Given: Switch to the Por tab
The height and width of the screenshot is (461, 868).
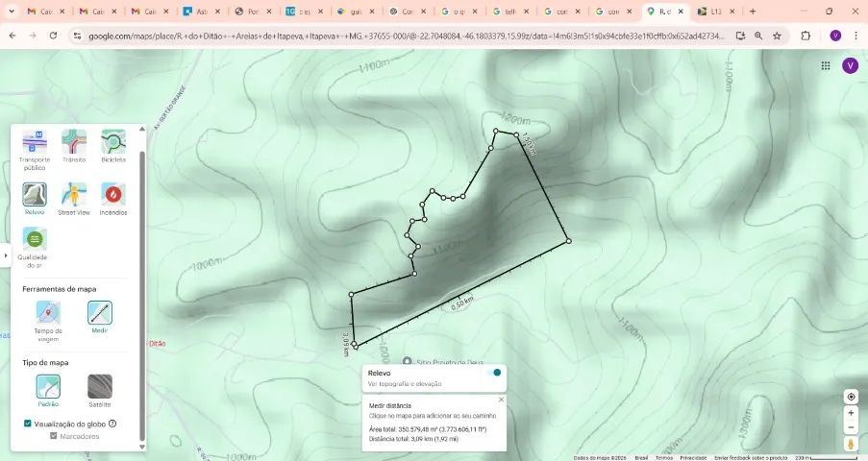Looking at the screenshot, I should point(254,12).
